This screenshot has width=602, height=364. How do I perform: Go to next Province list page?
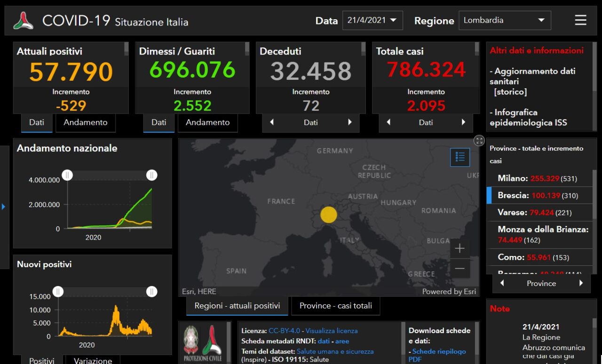(581, 283)
